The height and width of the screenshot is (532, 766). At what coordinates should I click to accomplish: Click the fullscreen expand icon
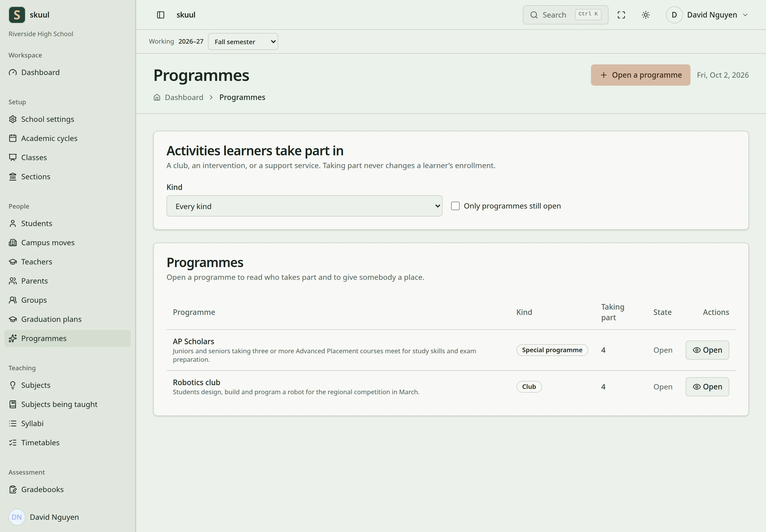tap(621, 15)
